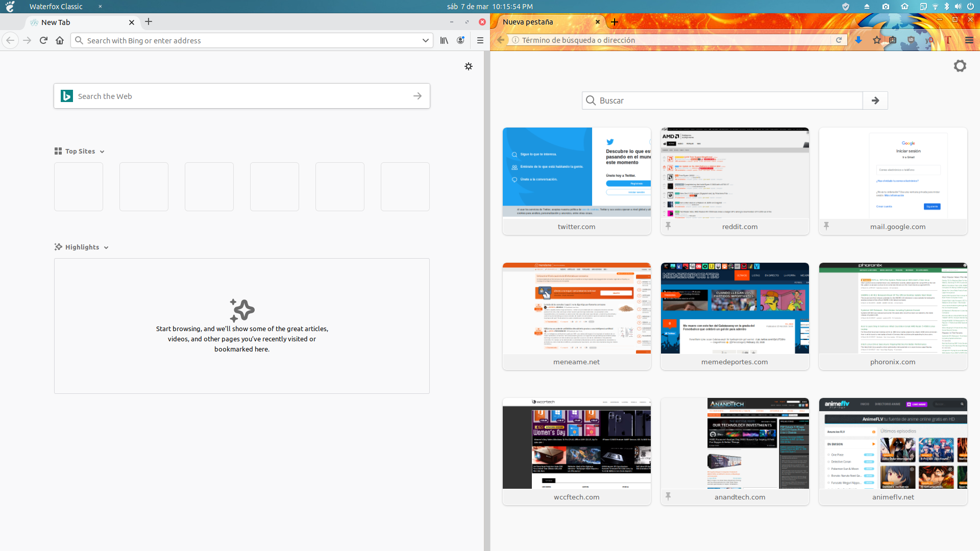Unpin the anandtech.com tile
980x551 pixels.
click(669, 496)
